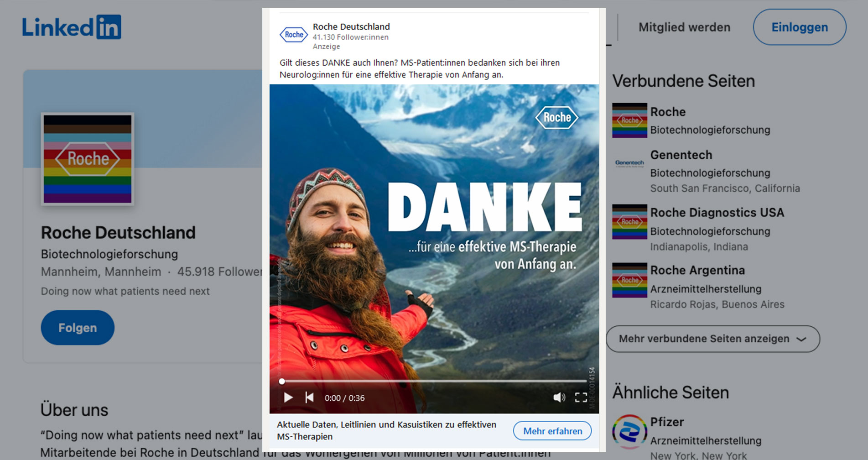Click the Mehr erfahren button
This screenshot has width=868, height=460.
click(552, 431)
